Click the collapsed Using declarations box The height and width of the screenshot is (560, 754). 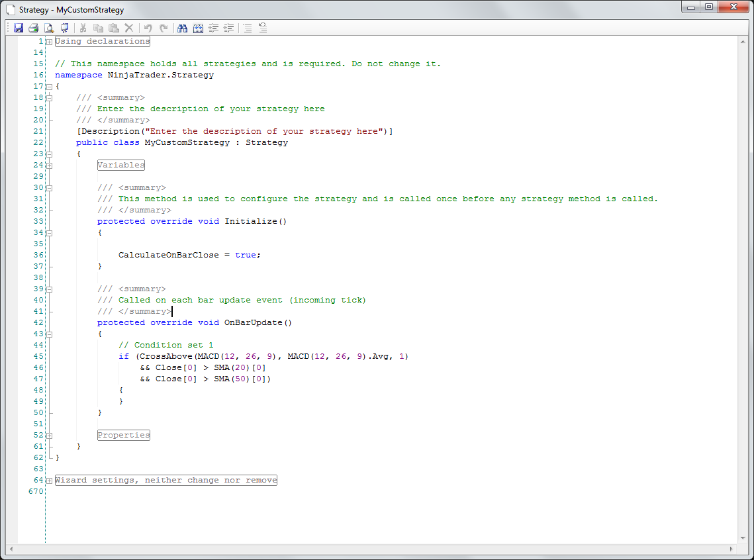[103, 41]
